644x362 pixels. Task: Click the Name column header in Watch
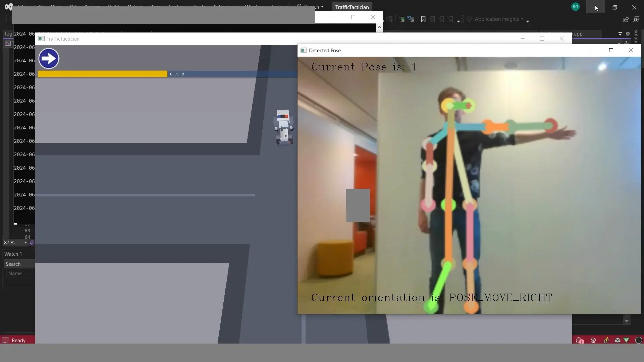(x=15, y=274)
